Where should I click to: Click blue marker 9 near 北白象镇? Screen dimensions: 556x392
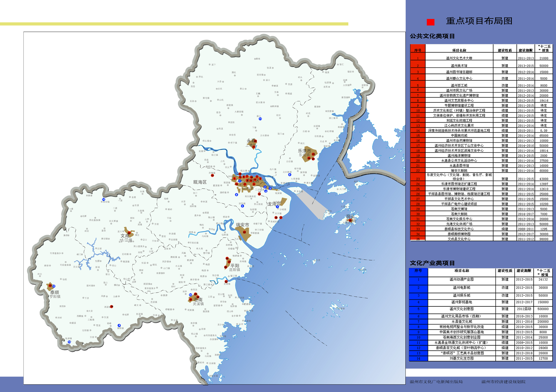290,175
